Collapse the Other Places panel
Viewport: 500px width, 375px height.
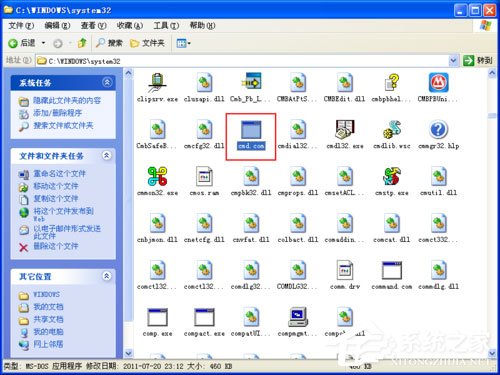tap(107, 276)
